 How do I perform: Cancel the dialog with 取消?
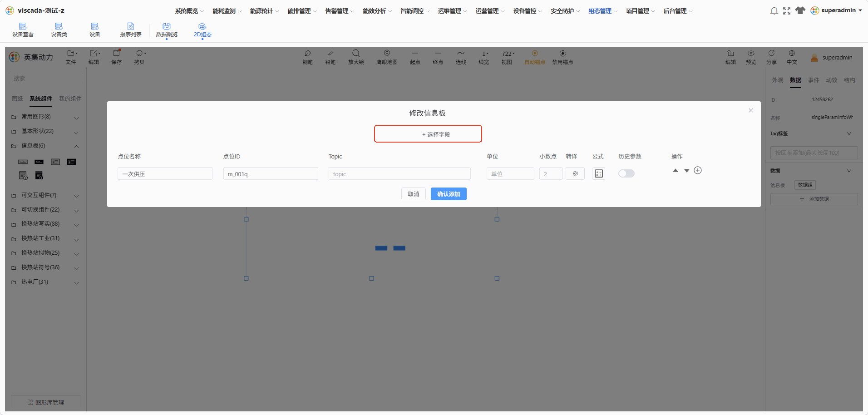tap(414, 194)
